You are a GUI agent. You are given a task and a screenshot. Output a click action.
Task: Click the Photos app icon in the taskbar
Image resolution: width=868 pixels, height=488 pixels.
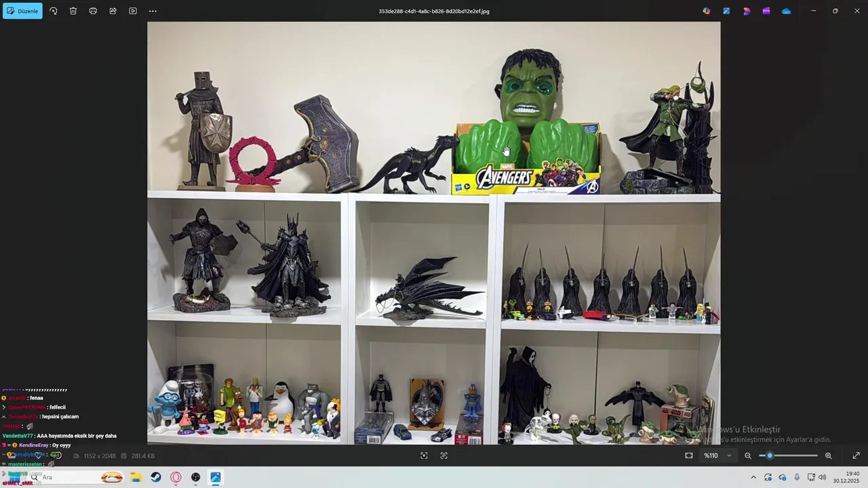point(216,477)
